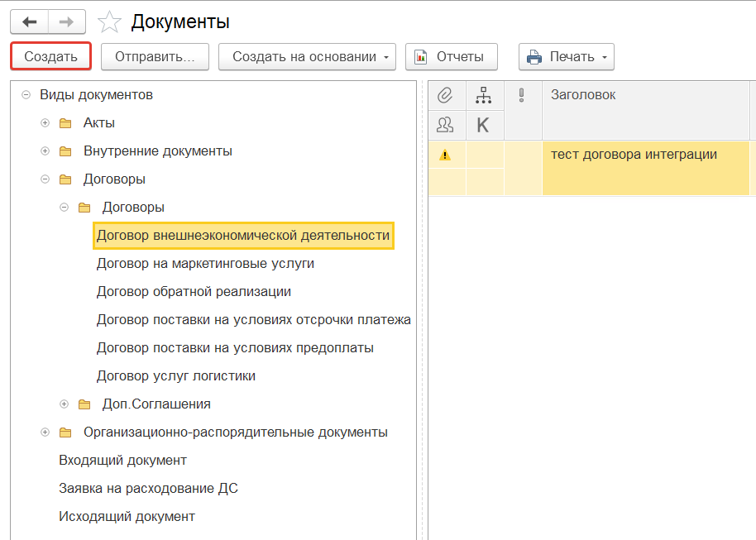Click the people column icon
Image resolution: width=756 pixels, height=540 pixels.
tap(447, 125)
